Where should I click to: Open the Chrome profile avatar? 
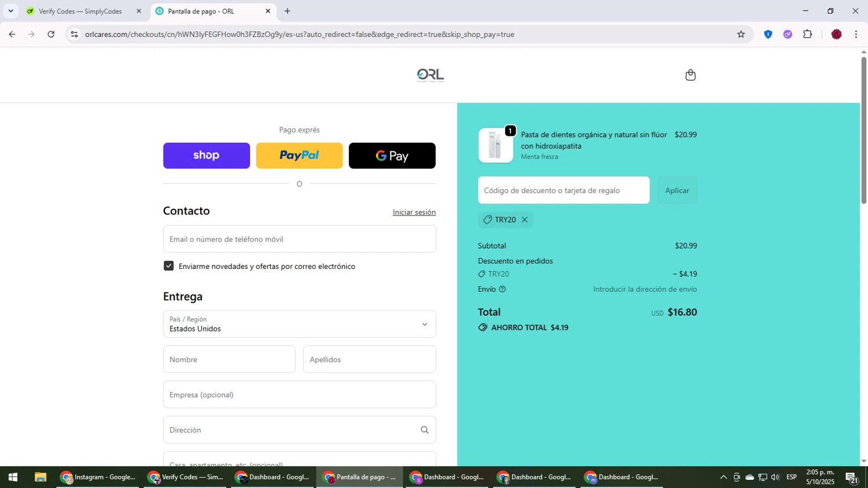[836, 34]
